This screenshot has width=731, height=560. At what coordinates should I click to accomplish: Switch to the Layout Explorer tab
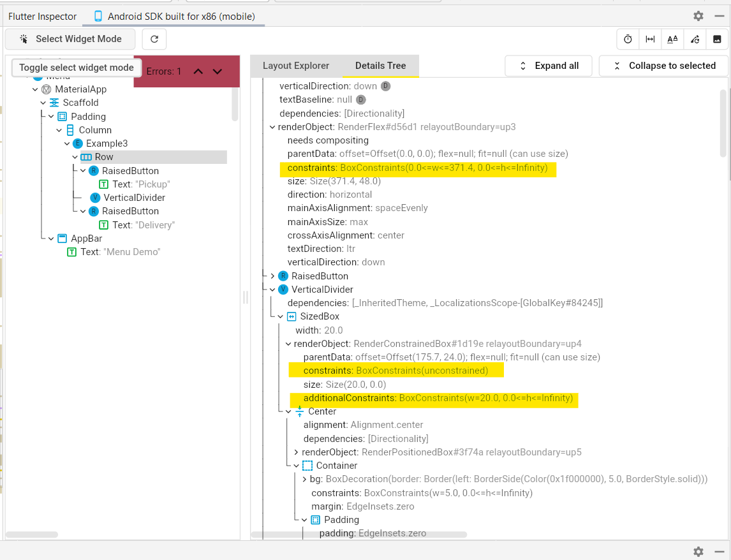click(x=295, y=65)
